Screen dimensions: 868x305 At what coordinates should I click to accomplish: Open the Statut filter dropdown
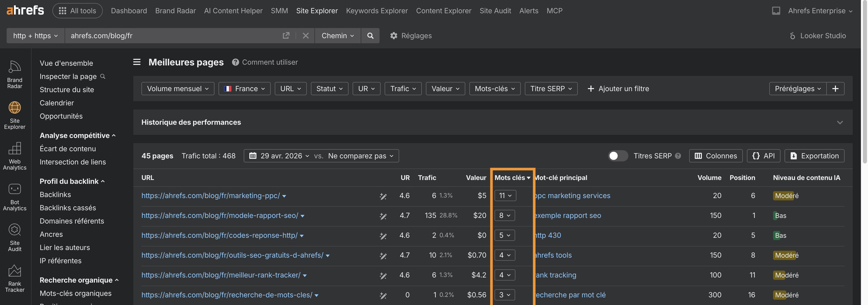click(x=329, y=88)
